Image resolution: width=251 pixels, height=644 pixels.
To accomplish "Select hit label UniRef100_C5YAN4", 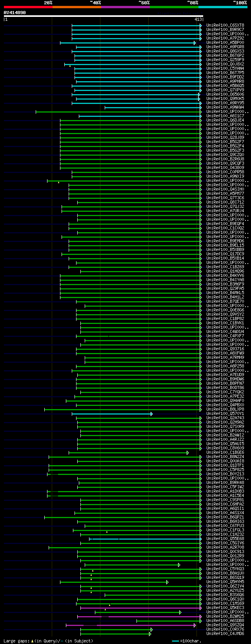I will [x=225, y=69].
